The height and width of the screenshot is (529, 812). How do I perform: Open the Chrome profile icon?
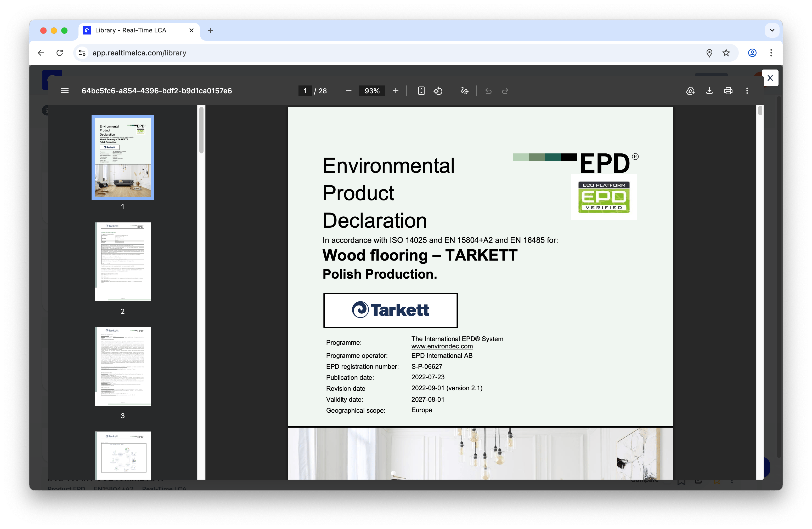(x=752, y=53)
